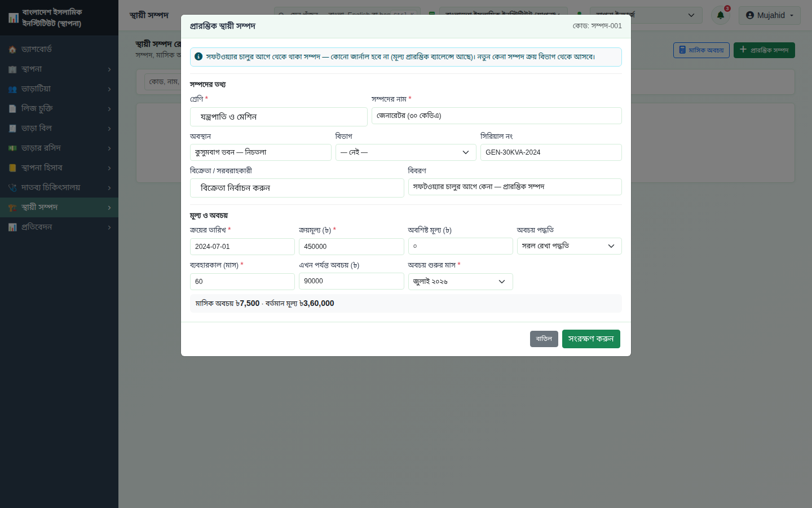Click the মাসিক অবচয় ৳7,500 summary value

pos(227,303)
